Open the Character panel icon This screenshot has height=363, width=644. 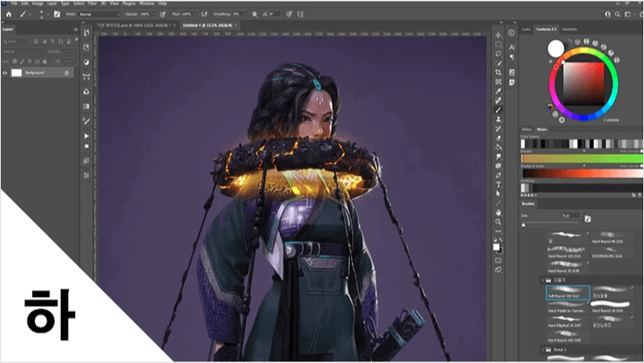[x=512, y=47]
